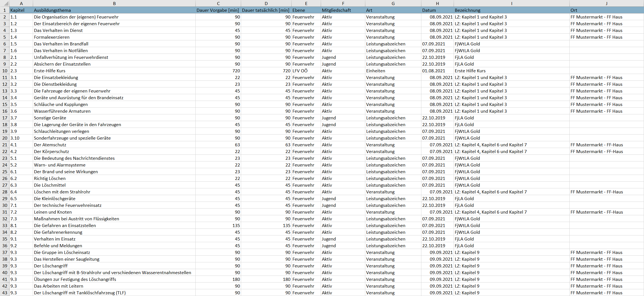Select cell 'Maßnahmen bei Austritt von Flüssigkeiten'
Screen dimensions: 644x296
114,219
